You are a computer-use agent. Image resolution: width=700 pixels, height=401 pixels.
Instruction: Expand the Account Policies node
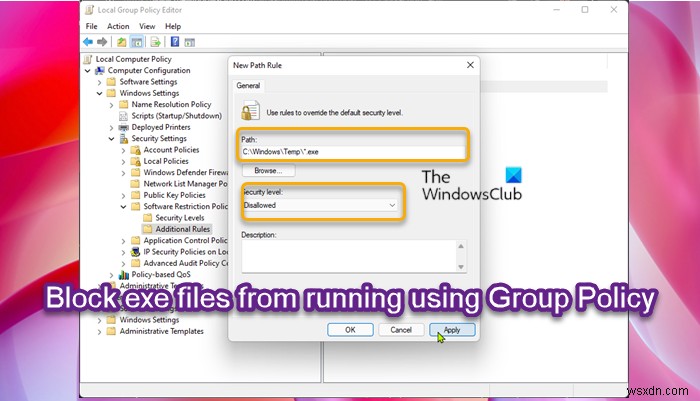[x=123, y=150]
